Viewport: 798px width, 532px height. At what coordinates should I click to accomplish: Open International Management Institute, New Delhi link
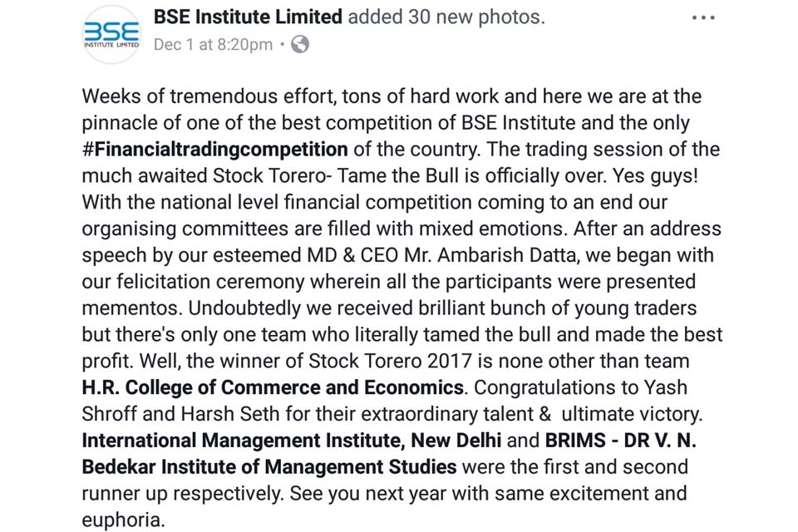(292, 441)
